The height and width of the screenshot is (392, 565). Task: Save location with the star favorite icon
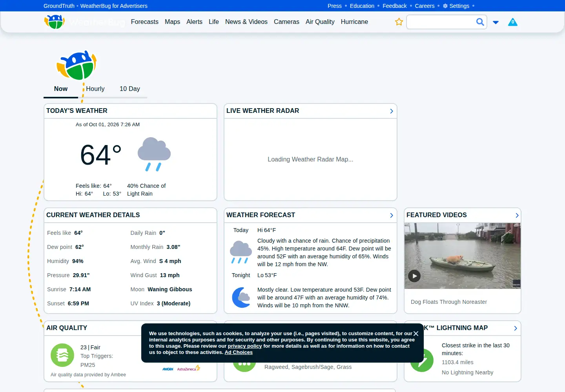click(x=399, y=22)
